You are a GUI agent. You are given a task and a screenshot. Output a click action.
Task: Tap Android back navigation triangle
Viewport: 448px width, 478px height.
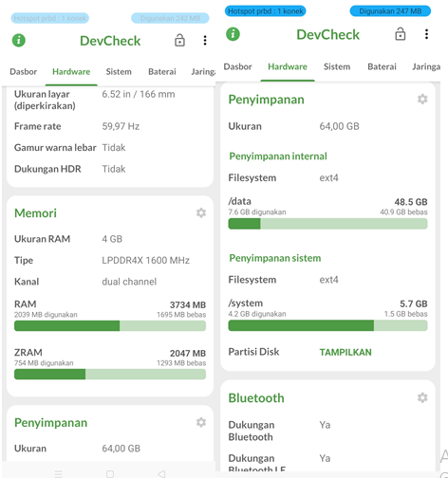161,473
